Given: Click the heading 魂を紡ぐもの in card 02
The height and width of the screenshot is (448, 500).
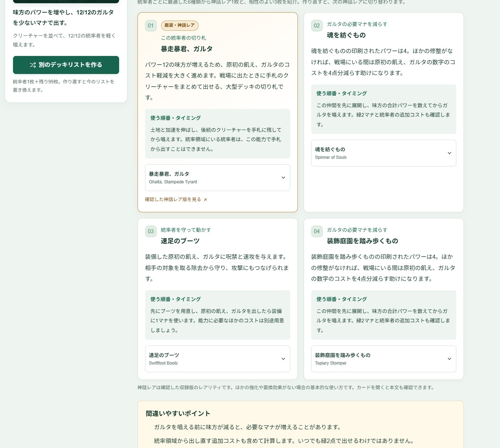Looking at the screenshot, I should point(346,35).
